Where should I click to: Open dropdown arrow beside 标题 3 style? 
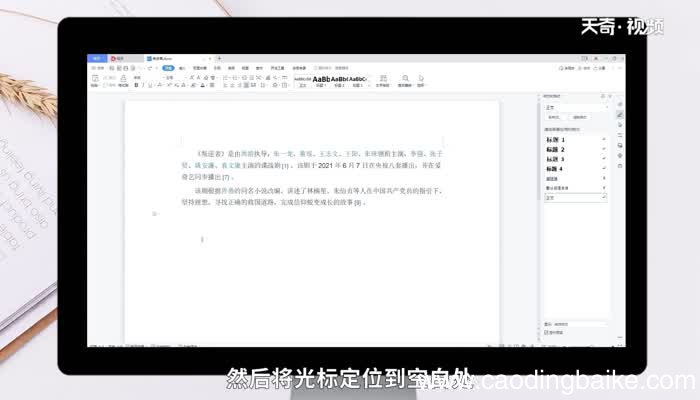604,159
